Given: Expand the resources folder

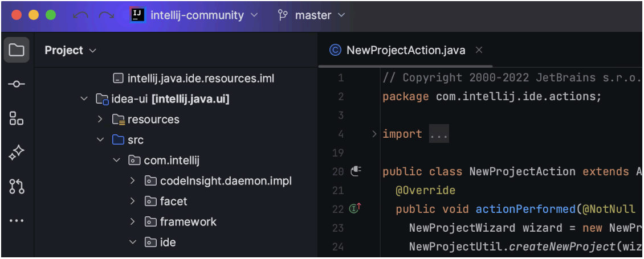Looking at the screenshot, I should click(x=100, y=120).
